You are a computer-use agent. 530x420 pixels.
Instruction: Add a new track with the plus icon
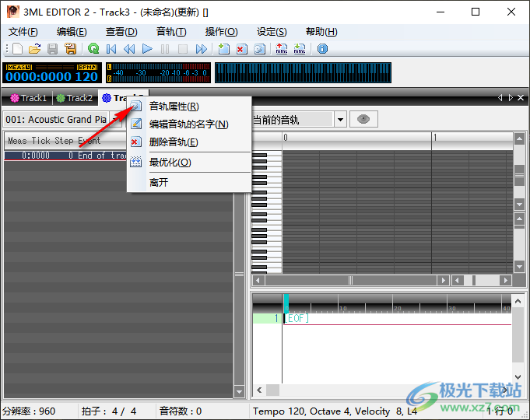pos(223,49)
